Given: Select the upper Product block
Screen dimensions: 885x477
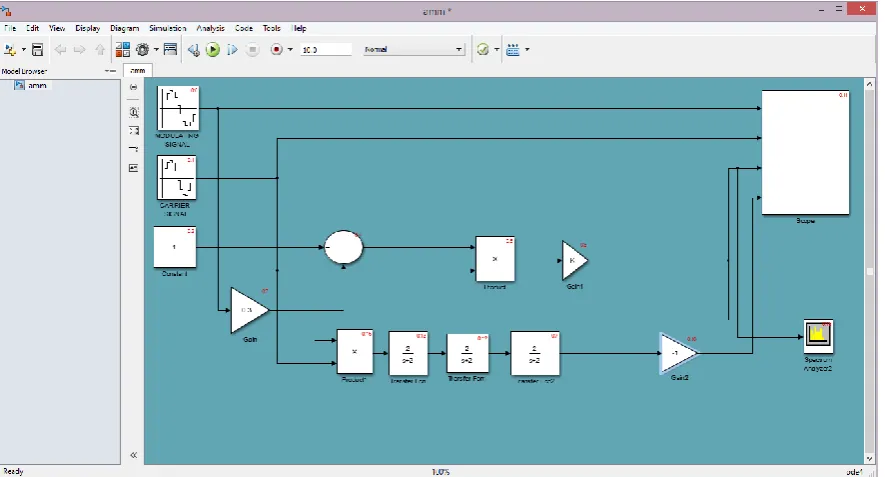Looking at the screenshot, I should (x=495, y=259).
